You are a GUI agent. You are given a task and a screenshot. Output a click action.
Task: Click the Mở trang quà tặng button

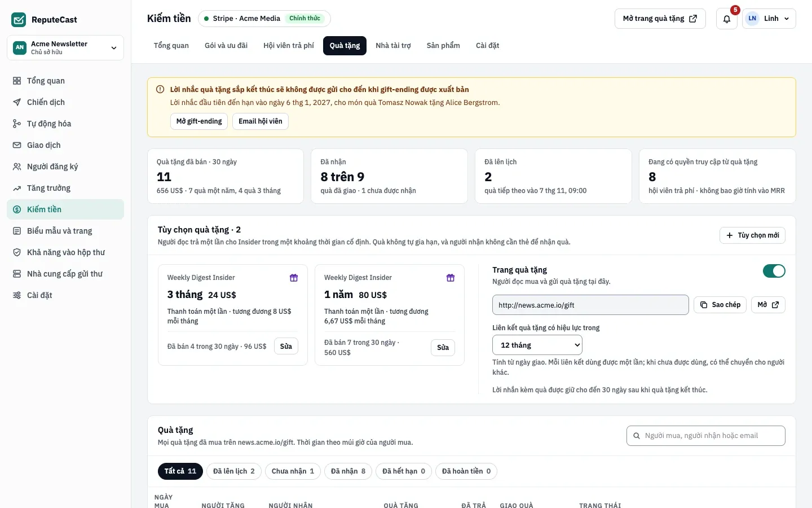pyautogui.click(x=660, y=19)
